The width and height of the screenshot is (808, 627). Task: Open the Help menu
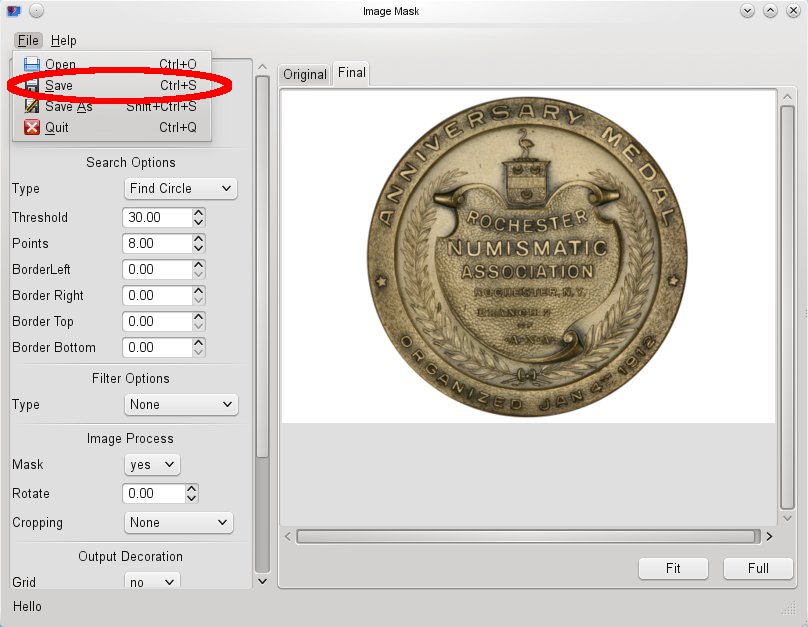tap(63, 40)
